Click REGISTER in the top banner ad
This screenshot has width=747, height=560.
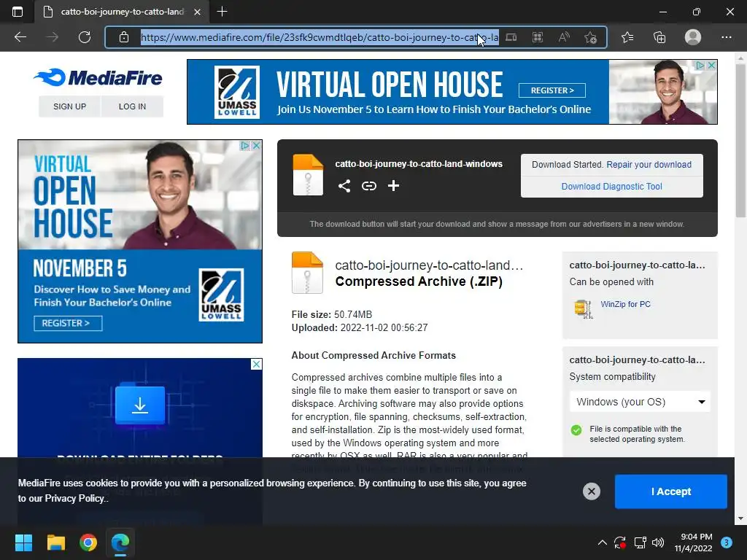[x=552, y=90]
